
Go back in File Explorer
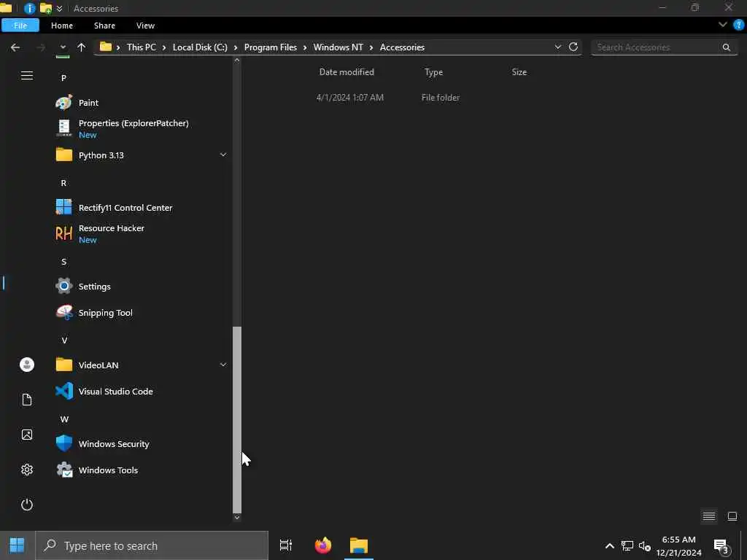pyautogui.click(x=15, y=47)
